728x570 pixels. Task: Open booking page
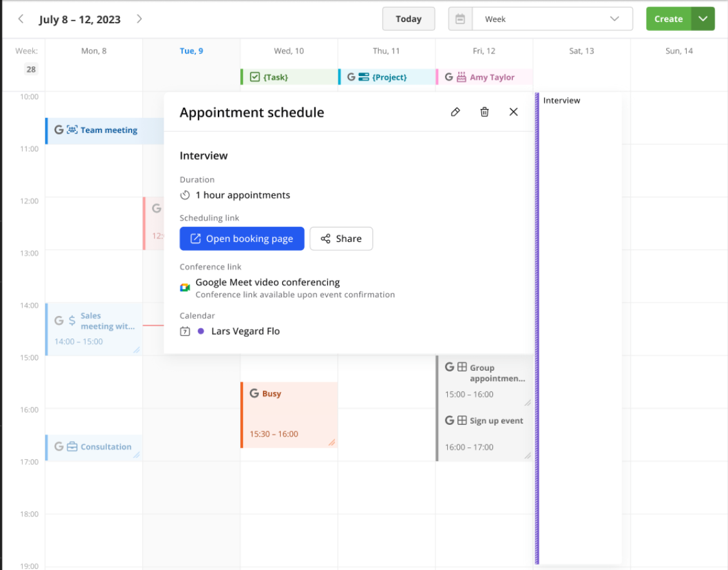242,239
